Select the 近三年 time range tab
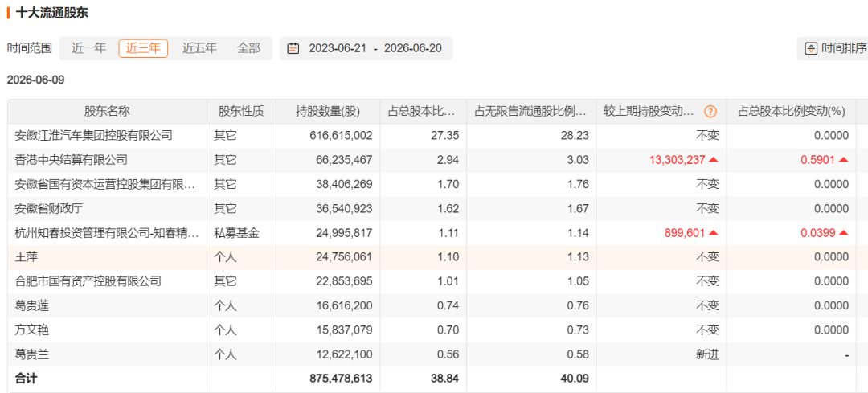868x393 pixels. (143, 48)
